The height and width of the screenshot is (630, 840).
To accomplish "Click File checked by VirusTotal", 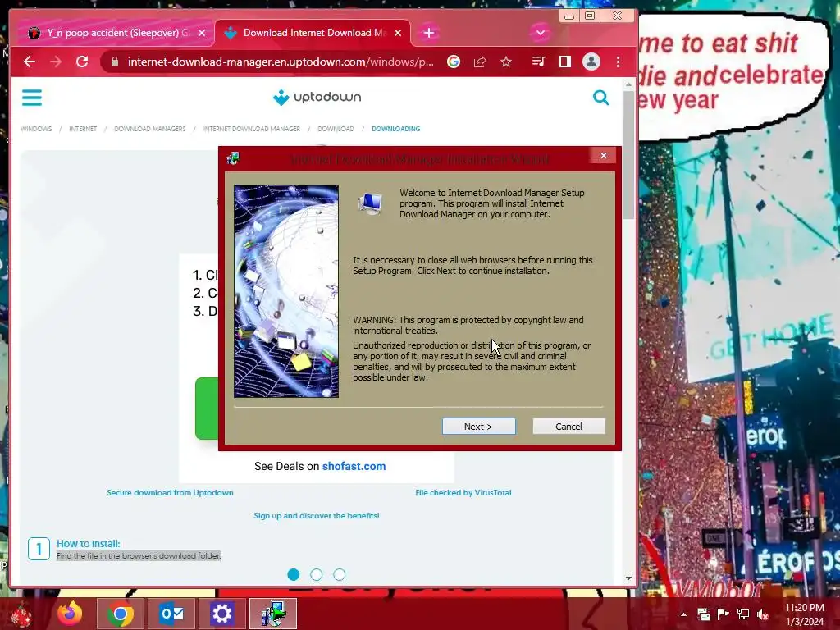I will 463,493.
